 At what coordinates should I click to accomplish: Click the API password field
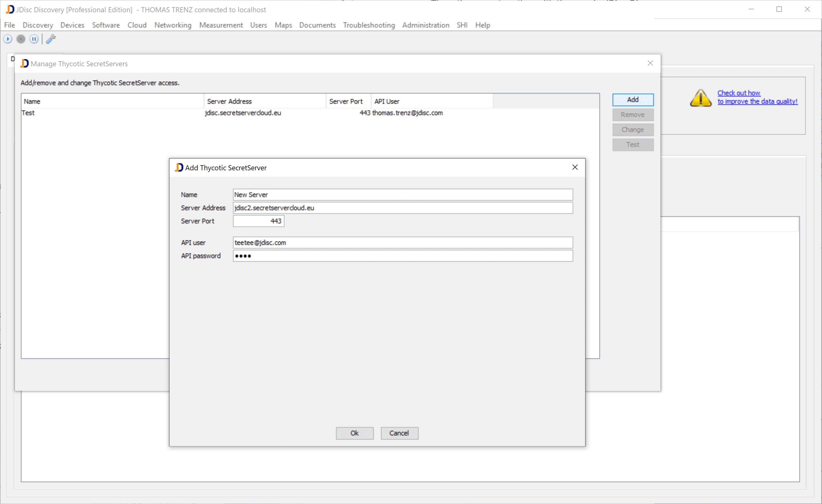pos(402,256)
